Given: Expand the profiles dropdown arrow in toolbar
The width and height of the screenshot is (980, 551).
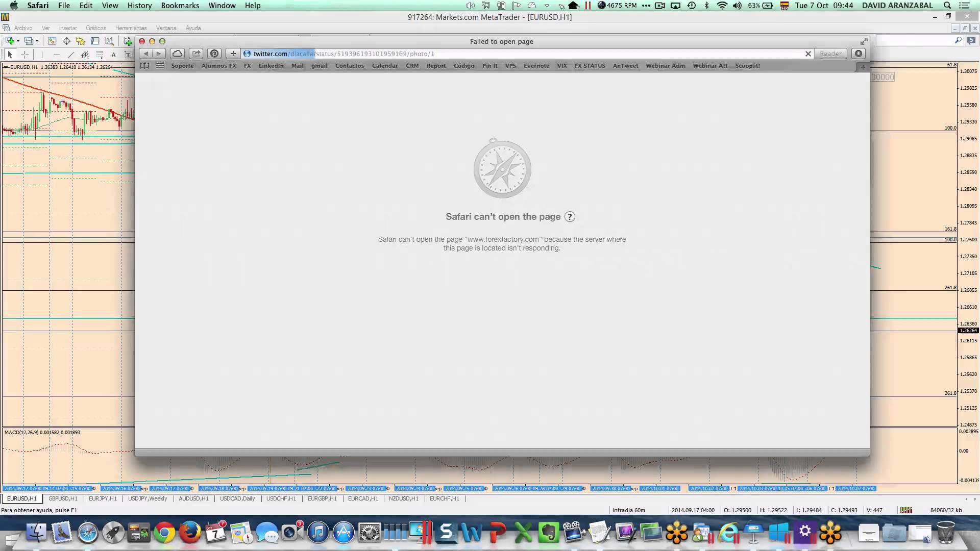Looking at the screenshot, I should click(x=37, y=41).
